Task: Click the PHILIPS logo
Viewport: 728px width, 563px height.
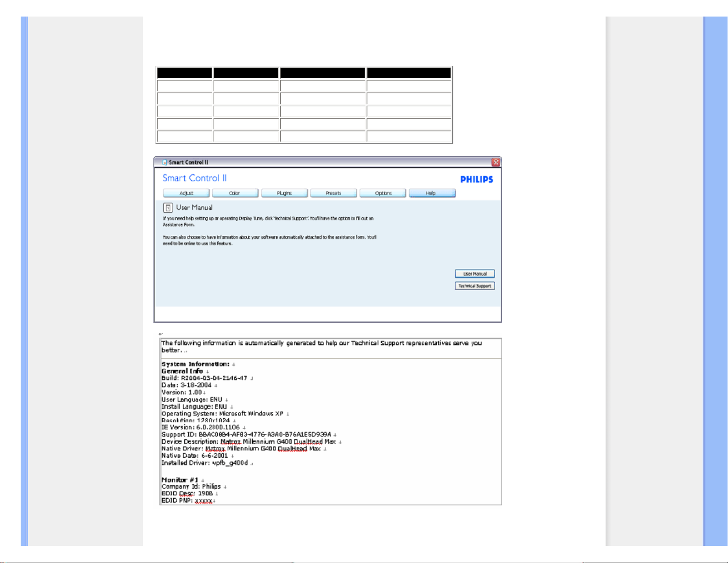Action: 476,180
